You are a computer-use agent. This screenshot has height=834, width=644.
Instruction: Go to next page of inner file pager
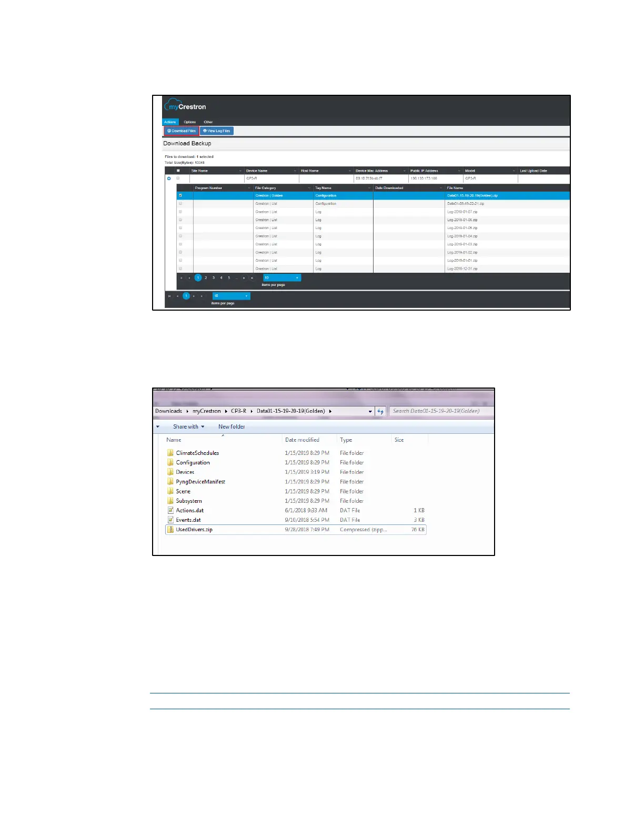coord(244,278)
